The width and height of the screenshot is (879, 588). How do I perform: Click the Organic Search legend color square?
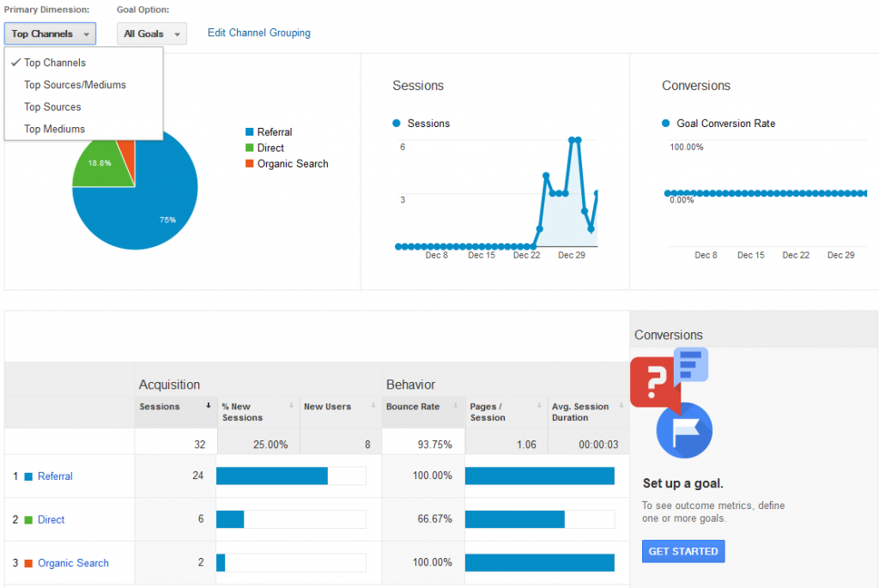(x=250, y=163)
